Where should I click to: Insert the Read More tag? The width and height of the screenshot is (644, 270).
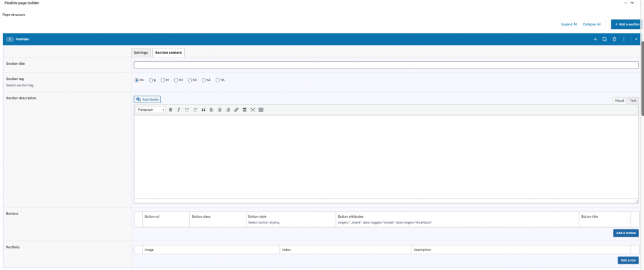click(x=245, y=110)
